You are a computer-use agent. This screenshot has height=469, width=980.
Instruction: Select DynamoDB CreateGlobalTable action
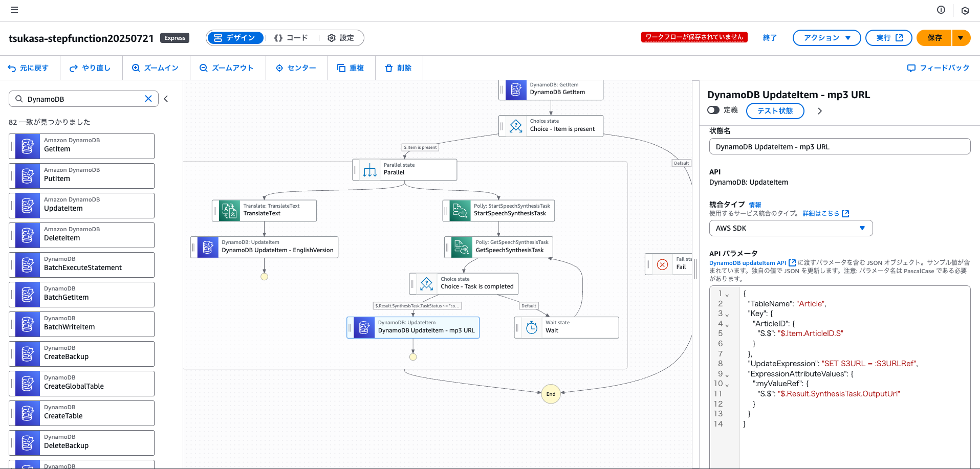[82, 384]
